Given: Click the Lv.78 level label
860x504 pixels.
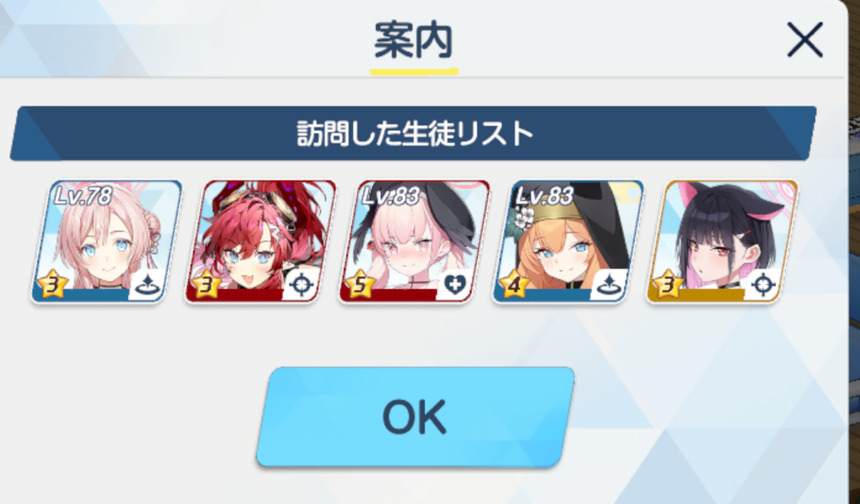Looking at the screenshot, I should coord(83,196).
